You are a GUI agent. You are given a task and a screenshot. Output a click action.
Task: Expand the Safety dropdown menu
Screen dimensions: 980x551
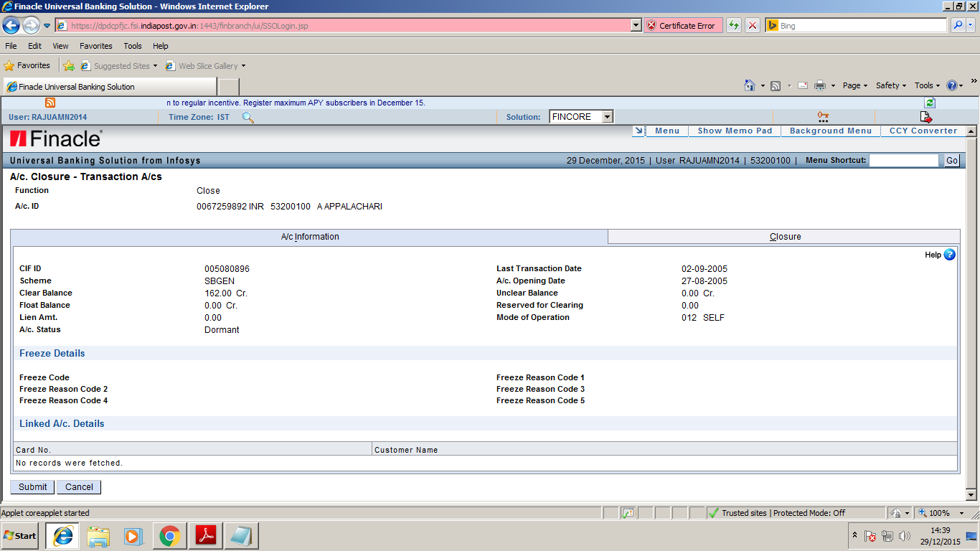pos(890,85)
